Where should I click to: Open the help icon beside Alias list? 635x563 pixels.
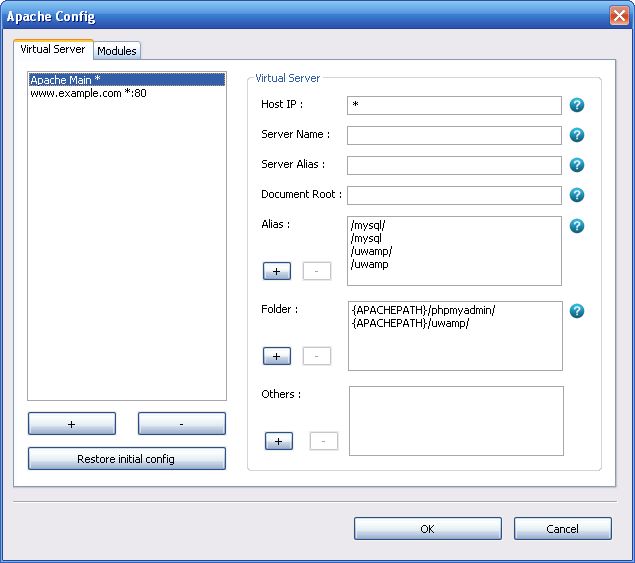577,226
